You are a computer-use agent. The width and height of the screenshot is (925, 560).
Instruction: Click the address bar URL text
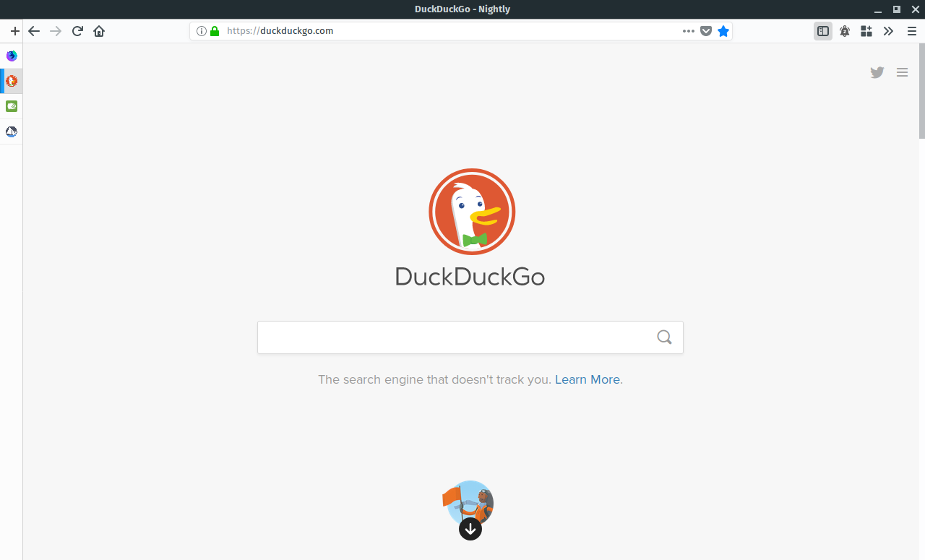tap(280, 31)
